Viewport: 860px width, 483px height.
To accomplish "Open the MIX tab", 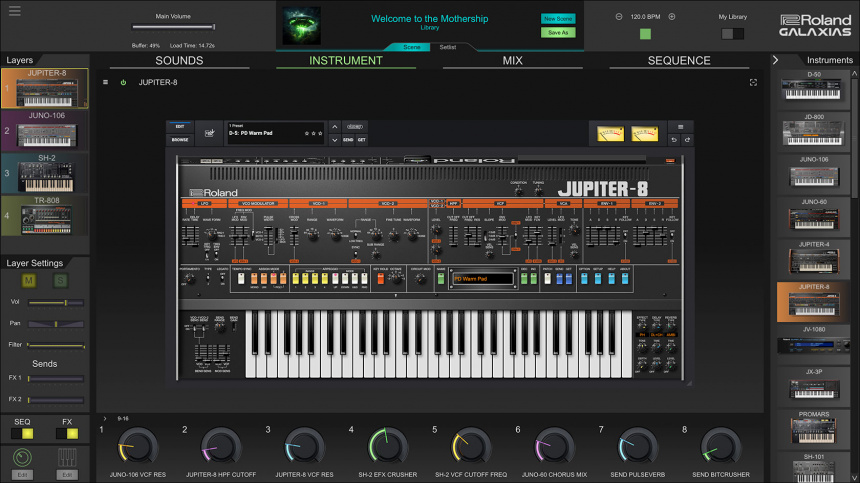I will click(x=513, y=60).
